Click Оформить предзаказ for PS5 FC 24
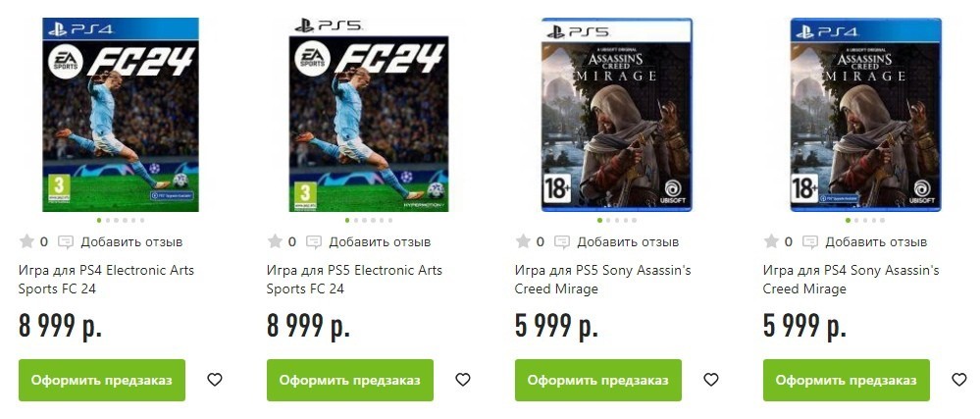 coord(350,380)
